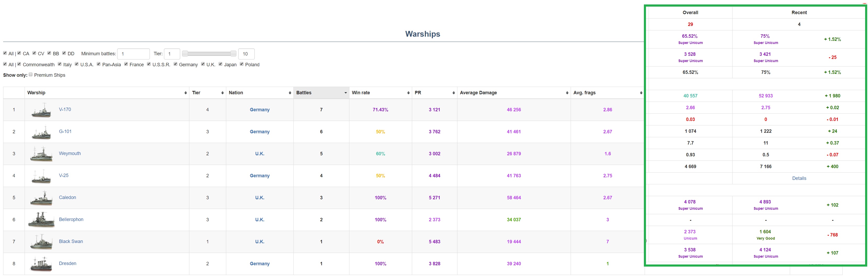Viewport: 868px width, 276px height.
Task: Toggle the France nation checkbox
Action: [126, 64]
